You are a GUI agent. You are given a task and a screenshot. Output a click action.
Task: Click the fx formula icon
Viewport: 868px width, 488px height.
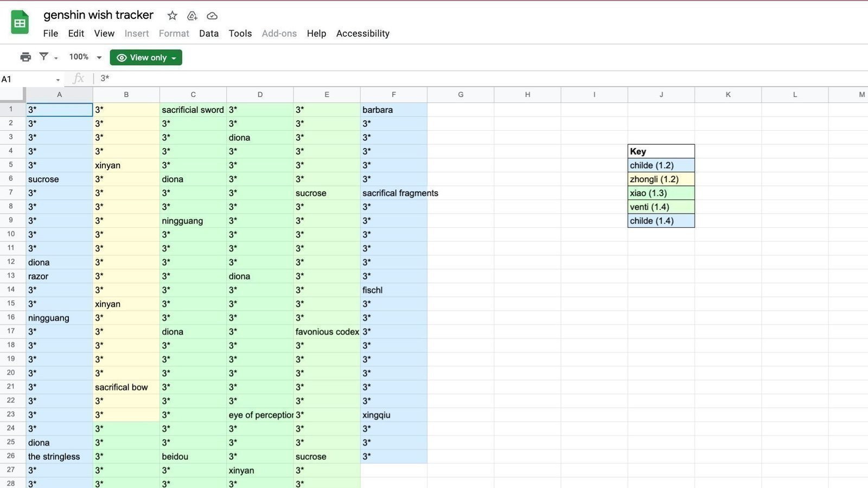coord(79,79)
